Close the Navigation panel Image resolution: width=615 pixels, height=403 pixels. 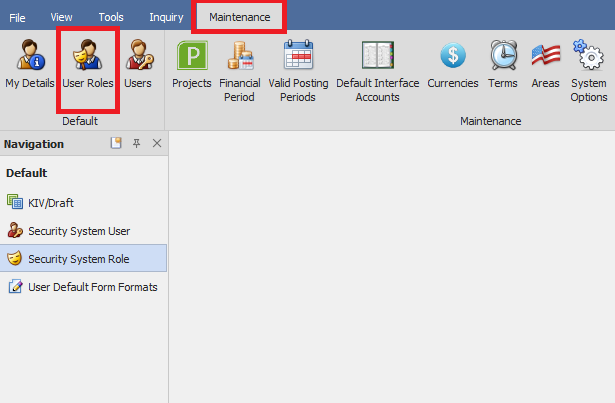pyautogui.click(x=157, y=143)
